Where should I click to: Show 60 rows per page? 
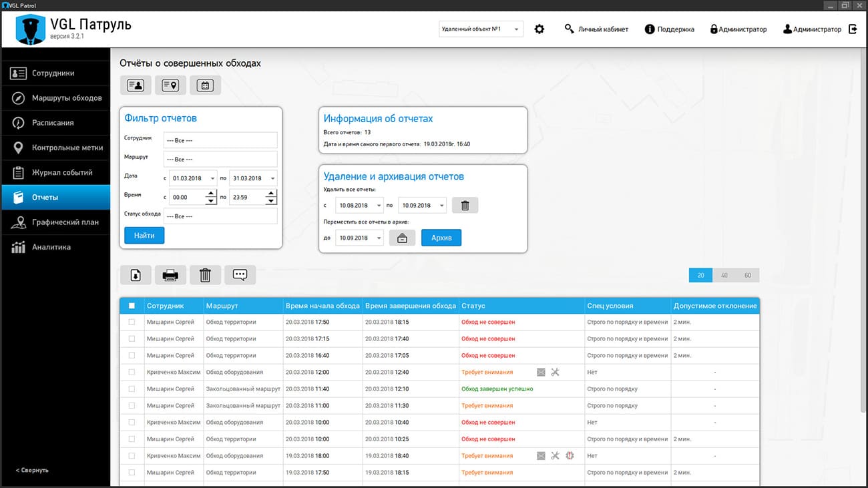point(748,275)
